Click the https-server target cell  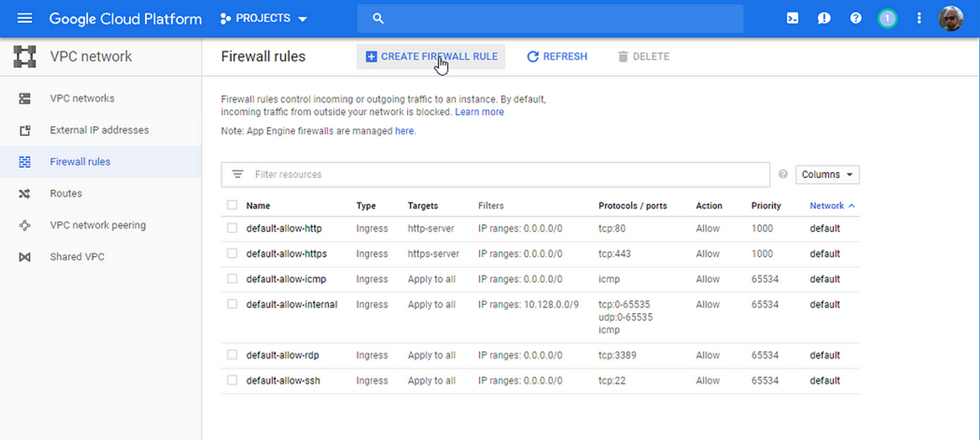click(433, 254)
